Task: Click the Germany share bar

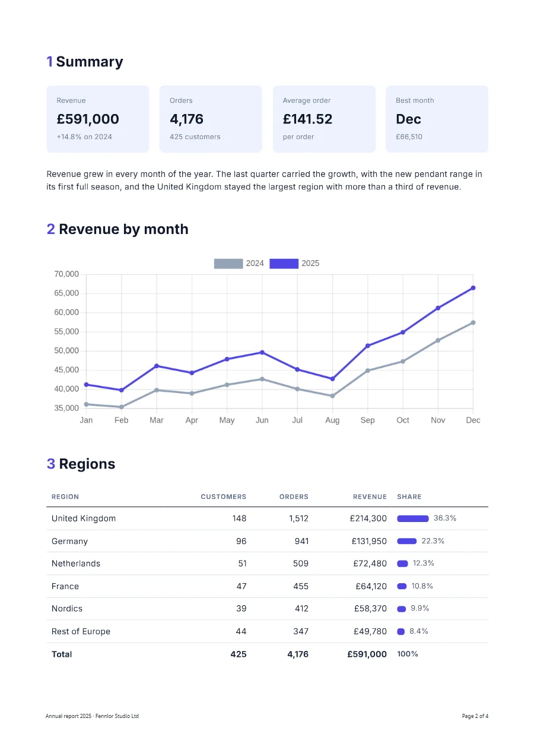Action: (407, 541)
